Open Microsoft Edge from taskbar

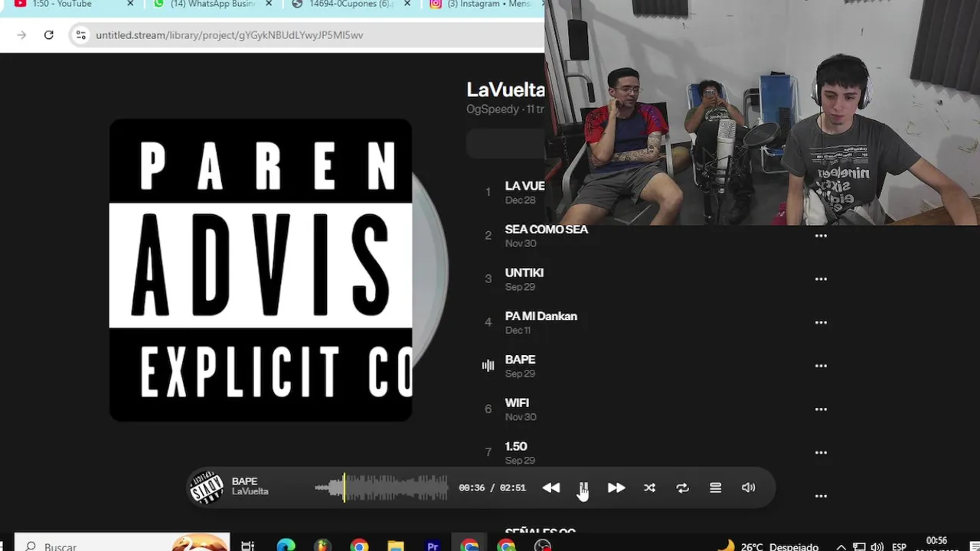[286, 546]
